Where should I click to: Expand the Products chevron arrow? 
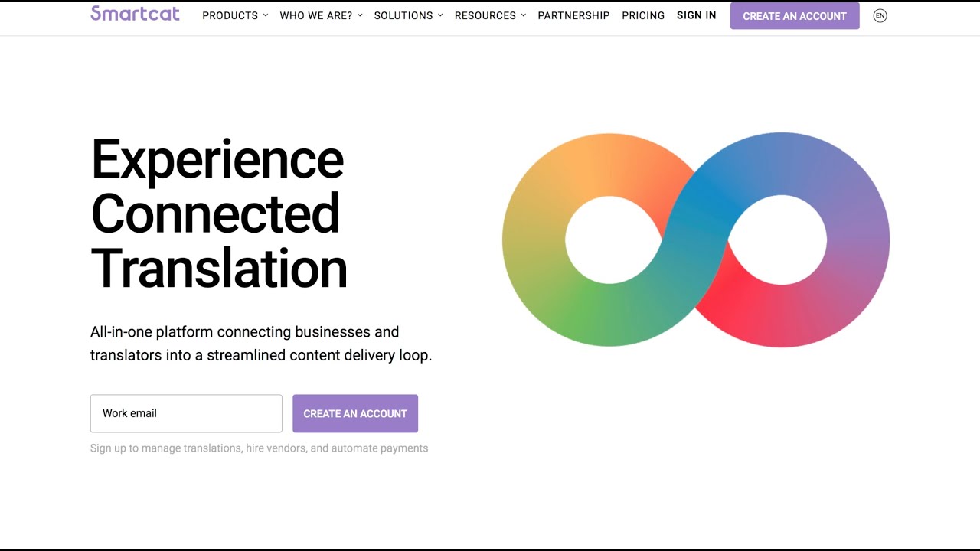[x=266, y=15]
